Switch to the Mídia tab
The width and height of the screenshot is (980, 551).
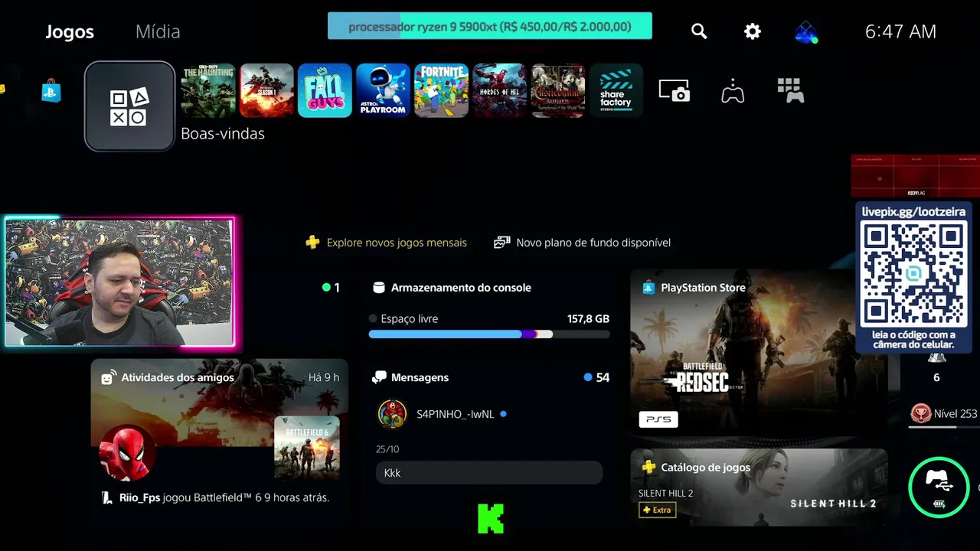158,31
